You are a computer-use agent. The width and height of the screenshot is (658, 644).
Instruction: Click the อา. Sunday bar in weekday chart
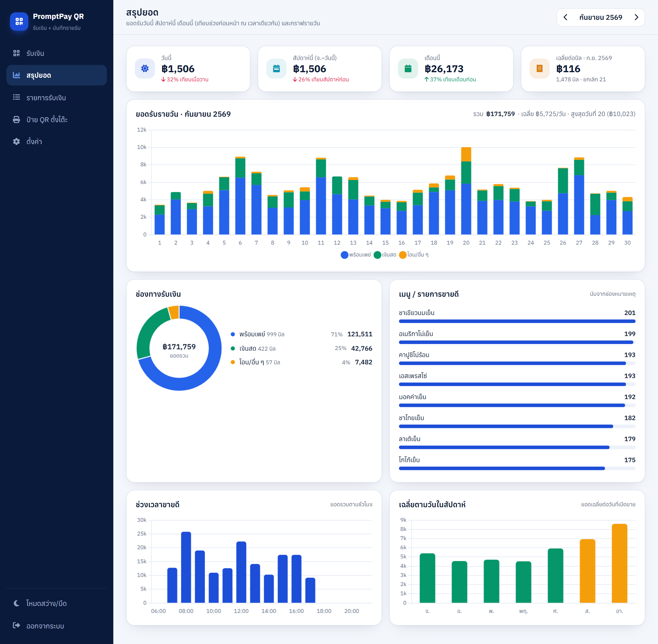pyautogui.click(x=619, y=563)
